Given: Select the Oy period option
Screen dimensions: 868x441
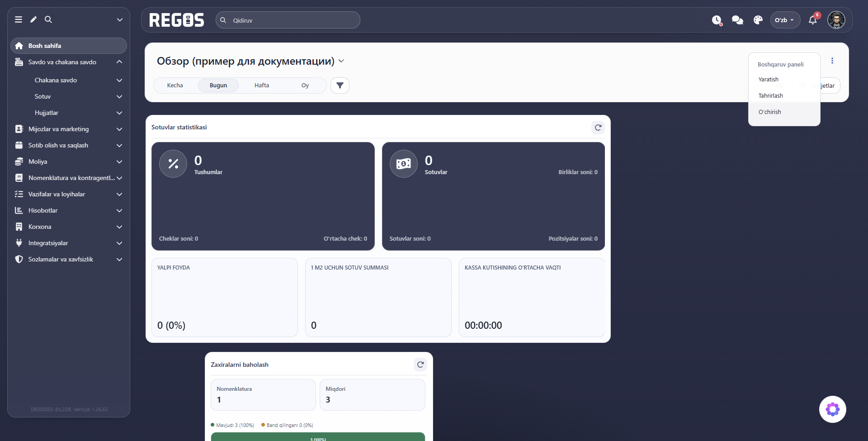Looking at the screenshot, I should pos(305,85).
